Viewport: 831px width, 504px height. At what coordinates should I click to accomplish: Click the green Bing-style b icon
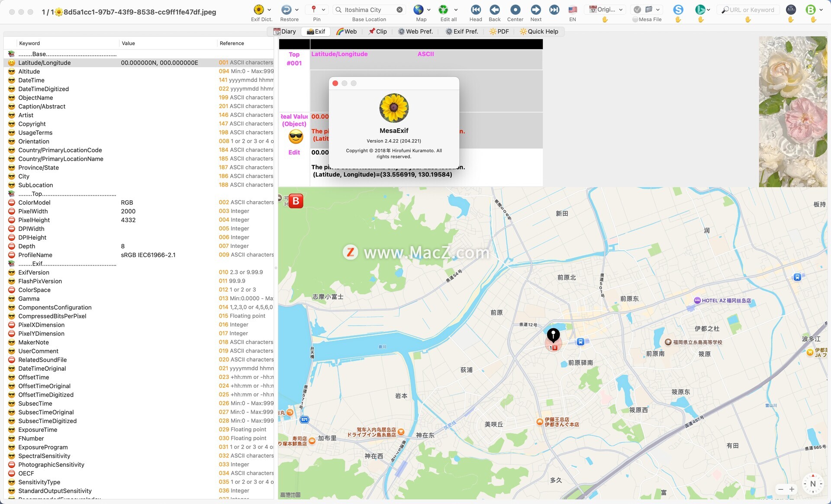[x=699, y=10]
